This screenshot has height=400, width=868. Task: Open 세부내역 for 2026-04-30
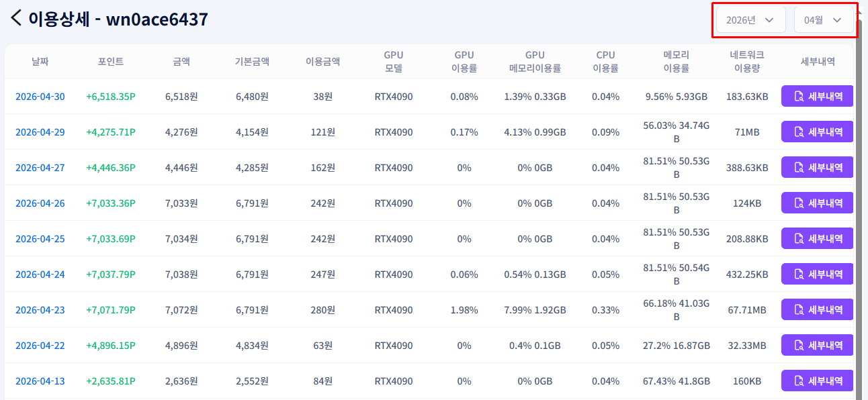tap(817, 97)
